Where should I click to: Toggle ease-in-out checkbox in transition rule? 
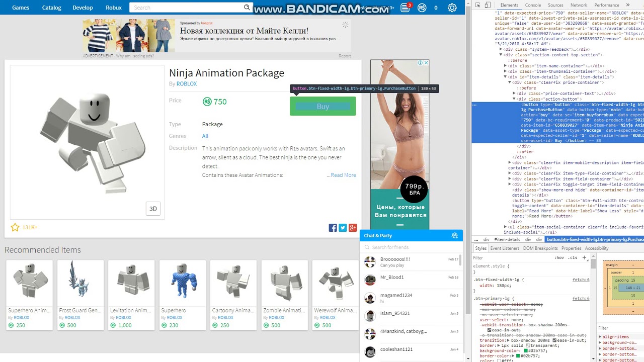coord(554,340)
